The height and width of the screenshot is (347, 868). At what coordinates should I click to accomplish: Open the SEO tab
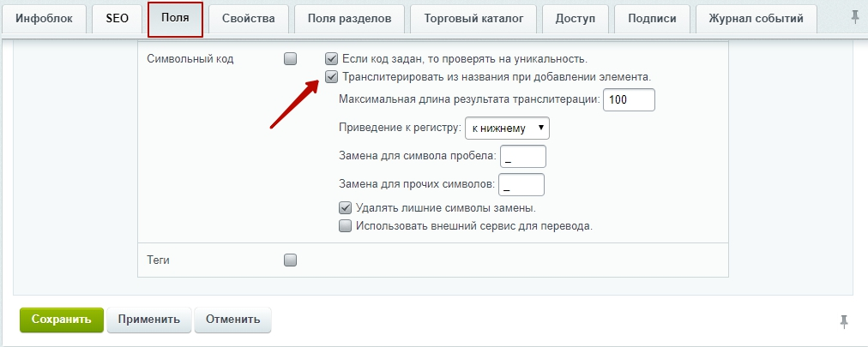click(x=117, y=19)
